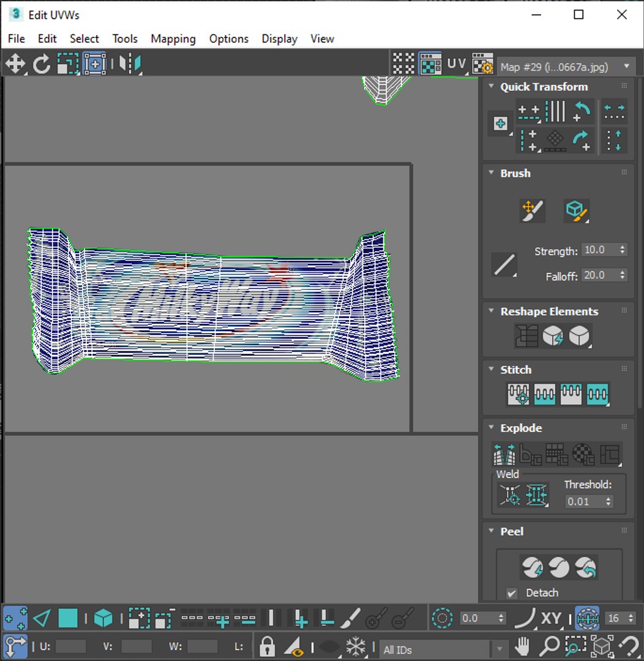The height and width of the screenshot is (661, 644).
Task: Select the Paint Movement brush icon
Action: (533, 211)
